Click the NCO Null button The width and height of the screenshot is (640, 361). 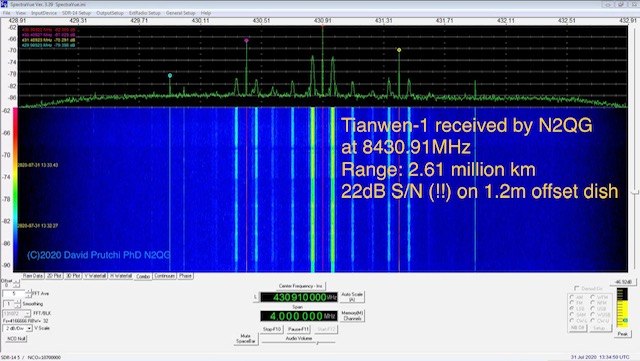(16, 339)
